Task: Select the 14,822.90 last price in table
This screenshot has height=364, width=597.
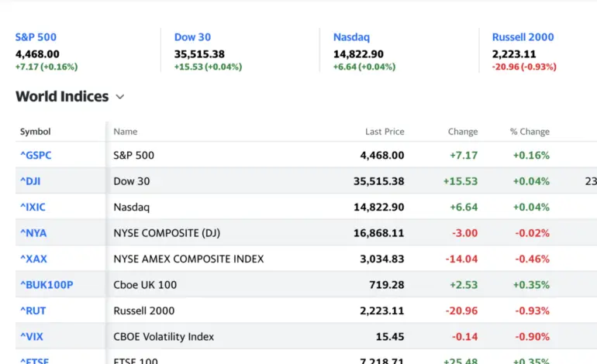Action: (x=379, y=207)
